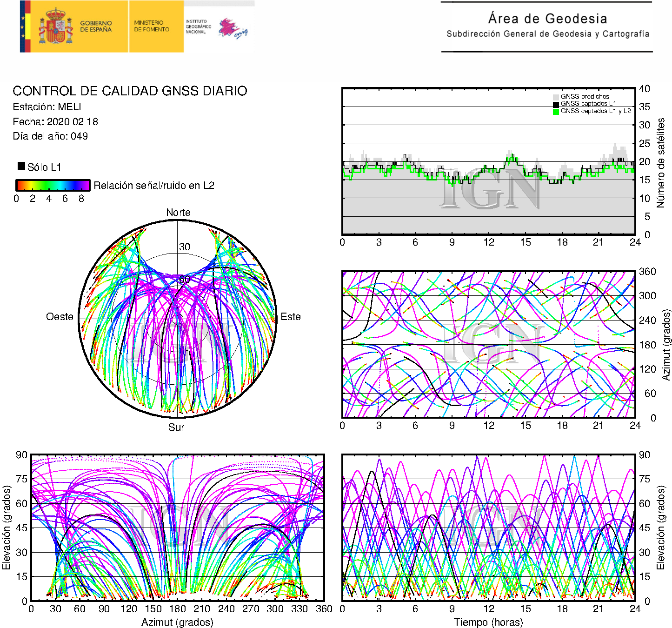The height and width of the screenshot is (628, 672).
Task: Click the 'Día del año: 049' text
Action: coord(50,136)
